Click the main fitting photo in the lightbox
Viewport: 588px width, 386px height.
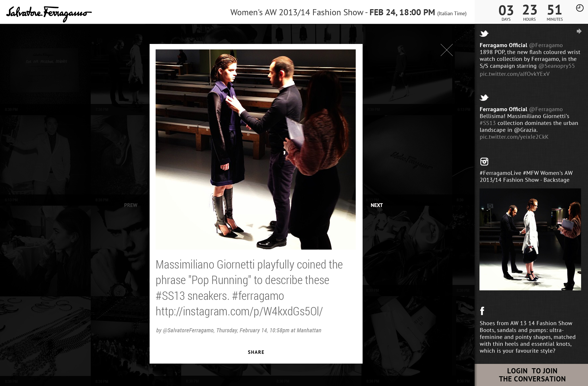256,149
